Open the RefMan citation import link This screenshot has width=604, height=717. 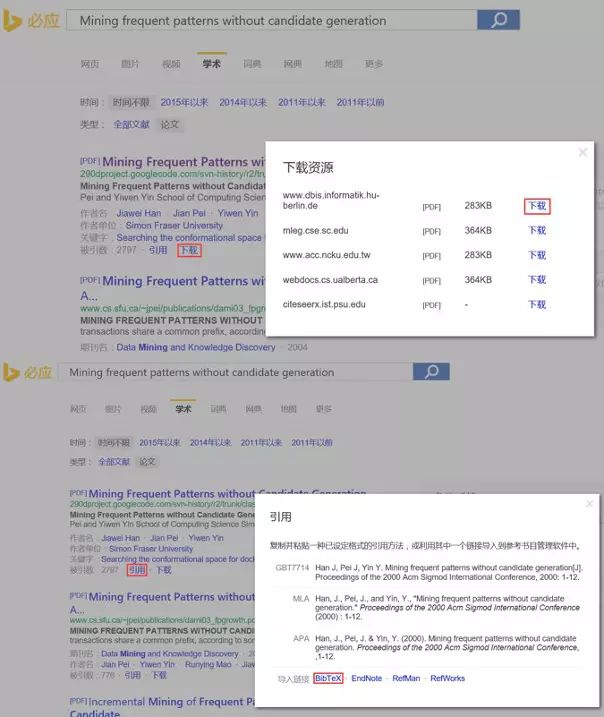(406, 679)
